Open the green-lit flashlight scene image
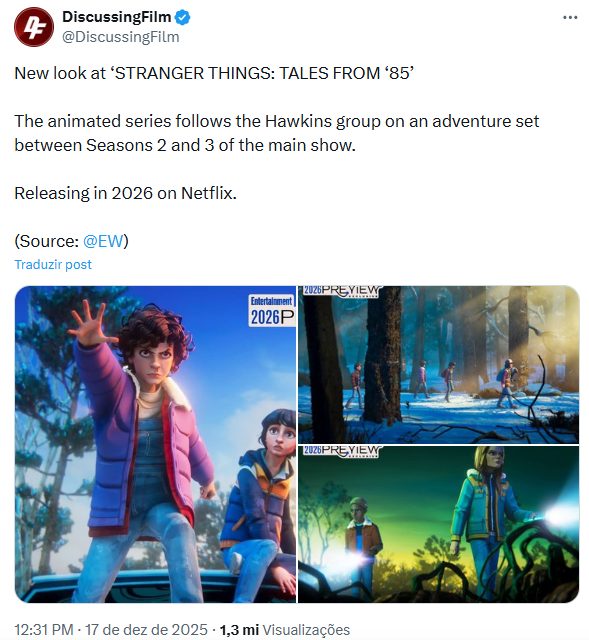The width and height of the screenshot is (589, 640). [438, 524]
